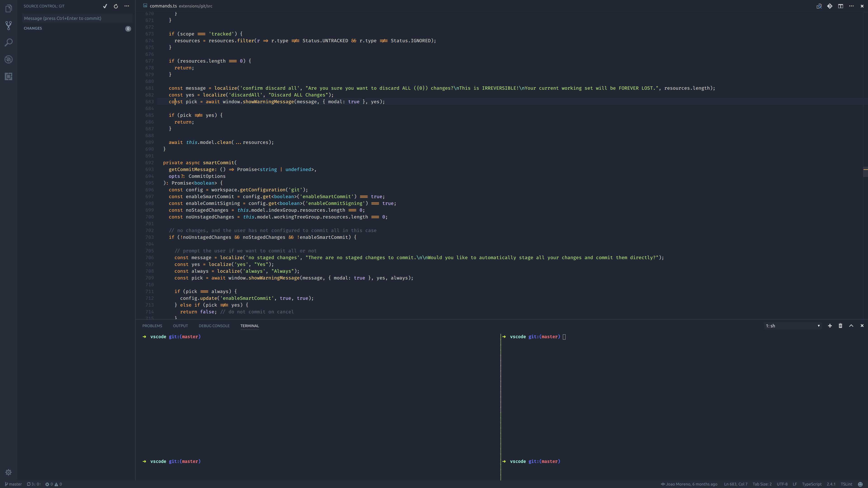
Task: Open the Extensions view
Action: tap(8, 76)
